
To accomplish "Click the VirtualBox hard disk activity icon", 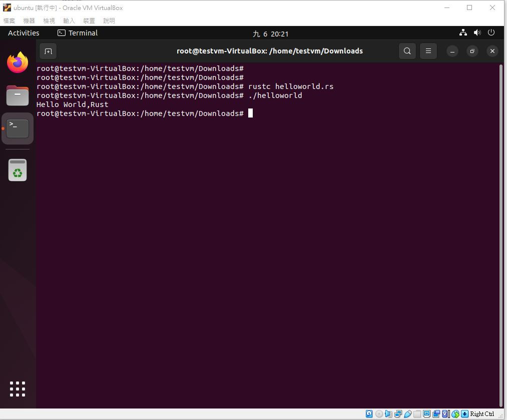I will click(369, 414).
